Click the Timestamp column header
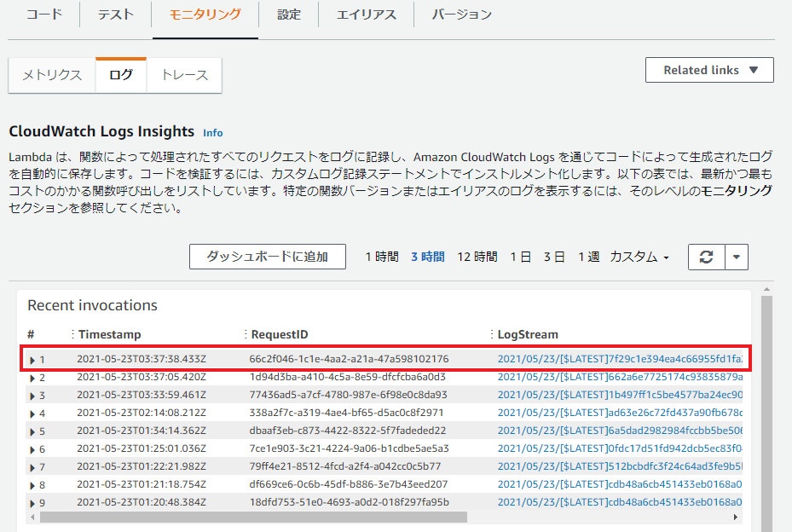Screen dimensions: 792x532 click(110, 334)
